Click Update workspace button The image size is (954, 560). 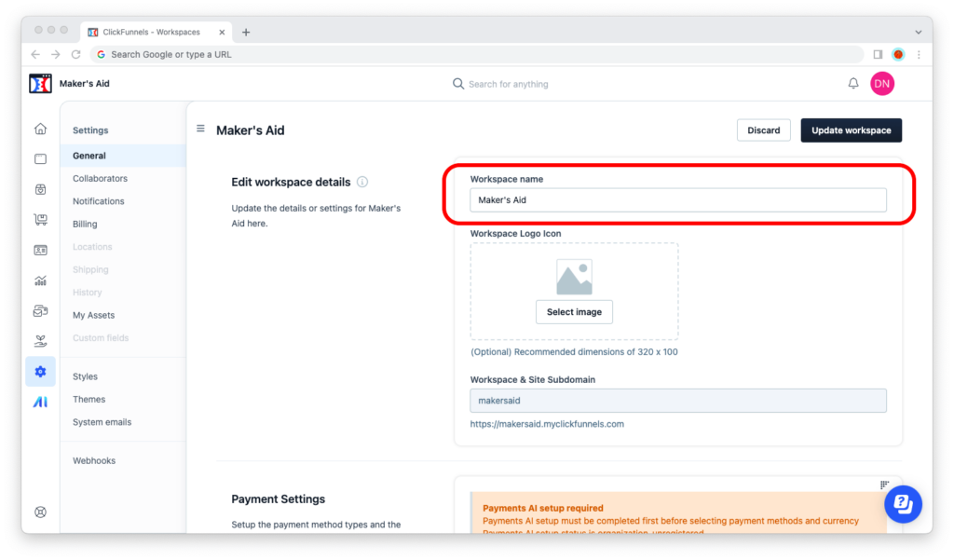(x=851, y=130)
